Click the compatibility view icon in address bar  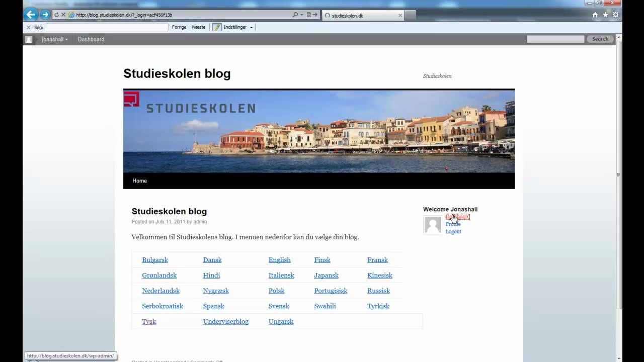(309, 15)
